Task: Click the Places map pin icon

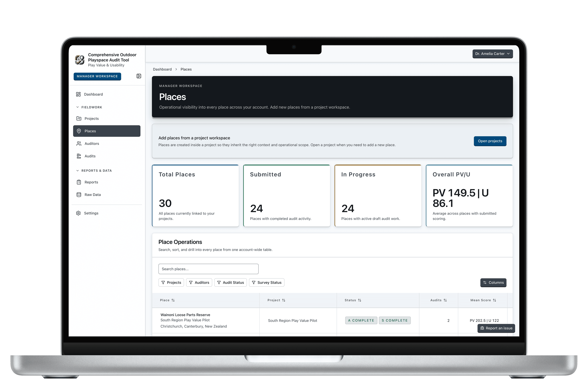Action: point(79,131)
